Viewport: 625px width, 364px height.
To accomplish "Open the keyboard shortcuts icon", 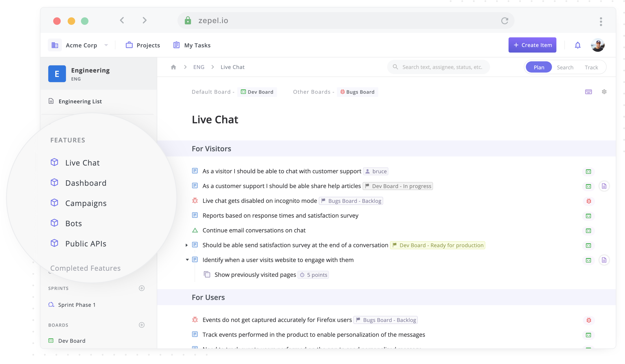I will (588, 92).
